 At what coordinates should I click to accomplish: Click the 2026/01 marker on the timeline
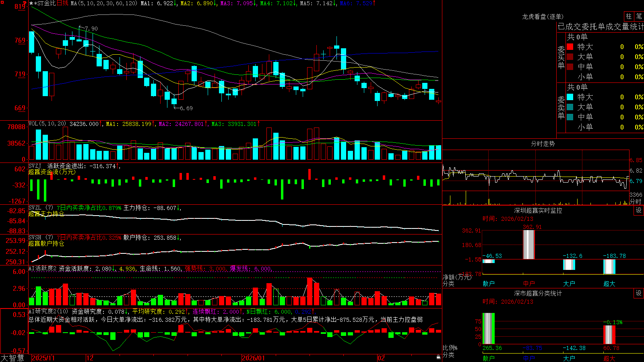click(x=253, y=358)
